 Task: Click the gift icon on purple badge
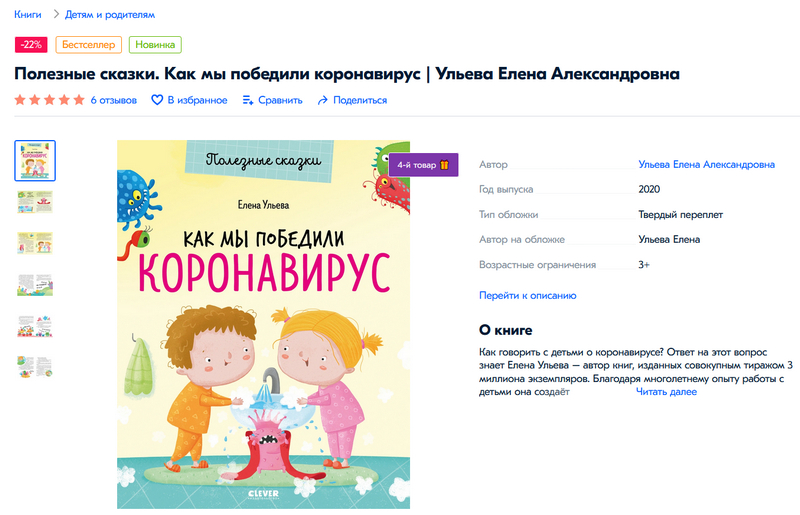point(444,165)
